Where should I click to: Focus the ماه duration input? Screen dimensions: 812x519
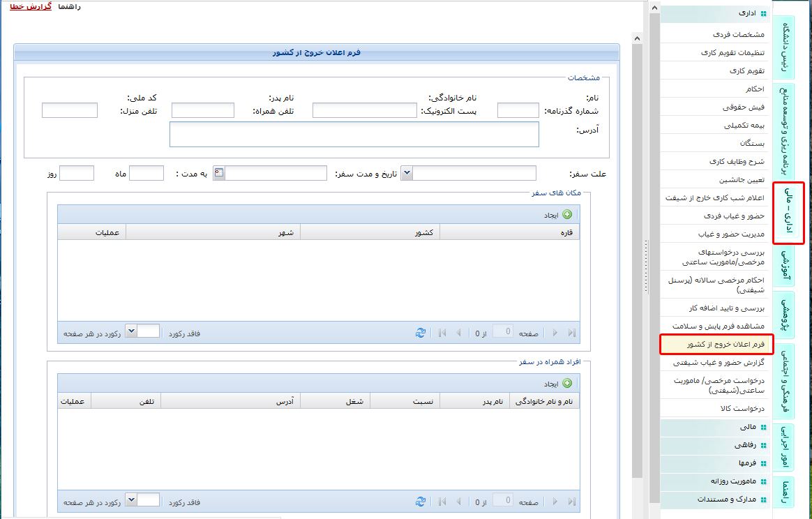coord(146,173)
